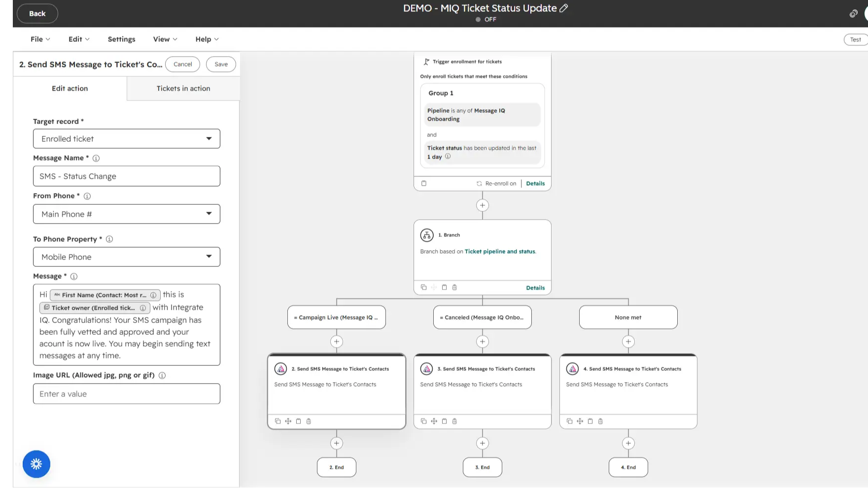The height and width of the screenshot is (488, 868).
Task: Click the Message Name input field
Action: tap(127, 176)
